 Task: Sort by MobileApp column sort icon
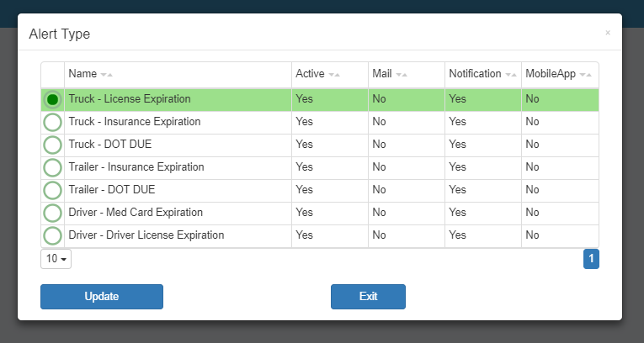pos(586,75)
